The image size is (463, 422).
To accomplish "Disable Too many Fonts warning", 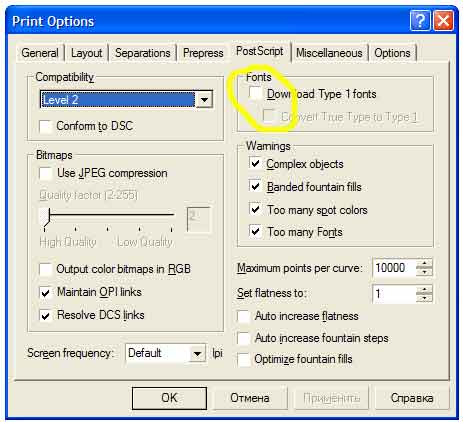I will tap(255, 231).
